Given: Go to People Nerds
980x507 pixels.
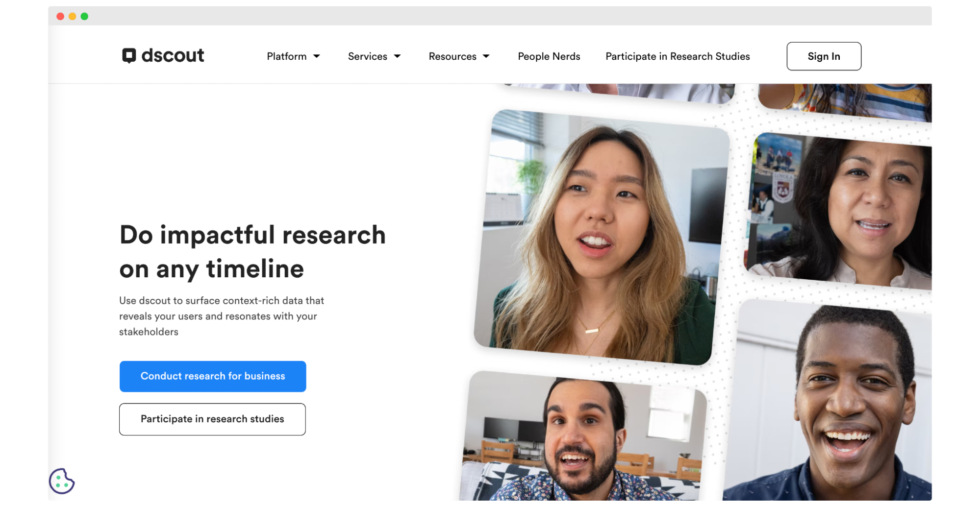Looking at the screenshot, I should coord(549,56).
